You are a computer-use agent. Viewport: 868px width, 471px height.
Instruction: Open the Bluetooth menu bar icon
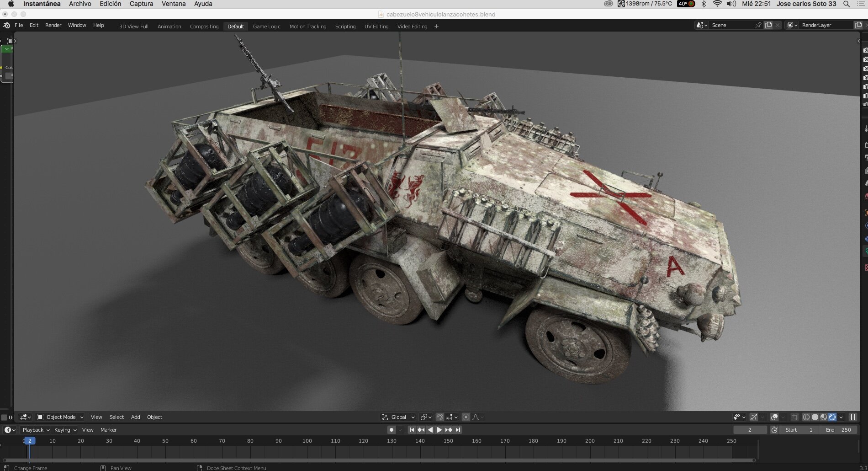tap(704, 4)
